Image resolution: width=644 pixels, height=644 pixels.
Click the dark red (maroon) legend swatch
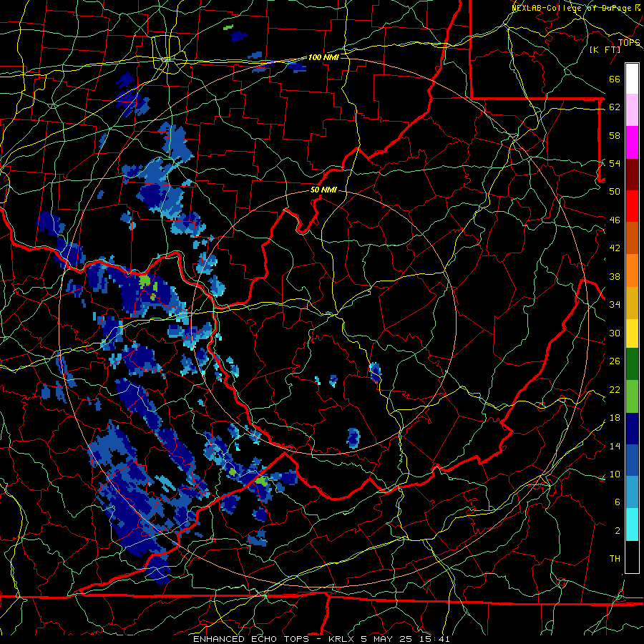point(632,174)
